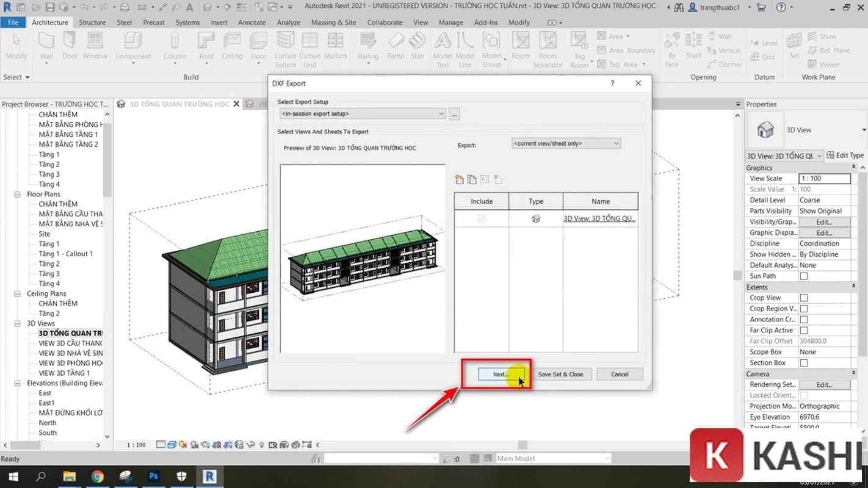Open Chrome from the Windows taskbar
868x488 pixels.
pos(98,476)
